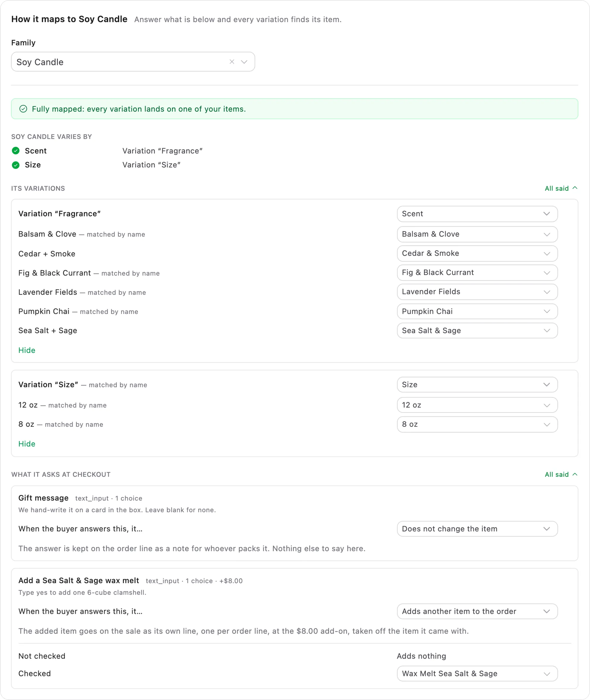The height and width of the screenshot is (700, 590).
Task: Open the 8 oz dropdown
Action: [x=477, y=424]
